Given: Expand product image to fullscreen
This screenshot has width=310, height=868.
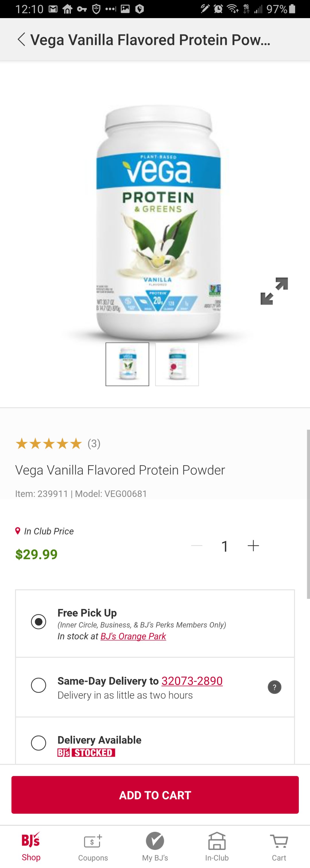Looking at the screenshot, I should [x=274, y=291].
